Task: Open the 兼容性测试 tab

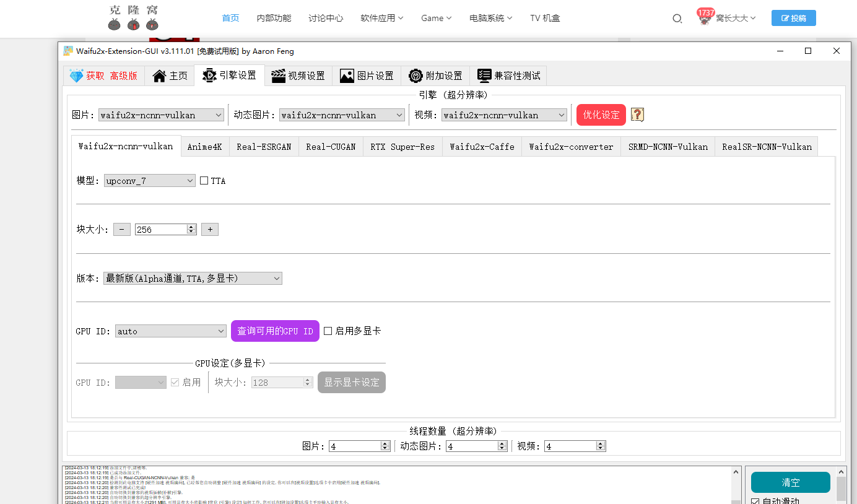Action: (508, 76)
